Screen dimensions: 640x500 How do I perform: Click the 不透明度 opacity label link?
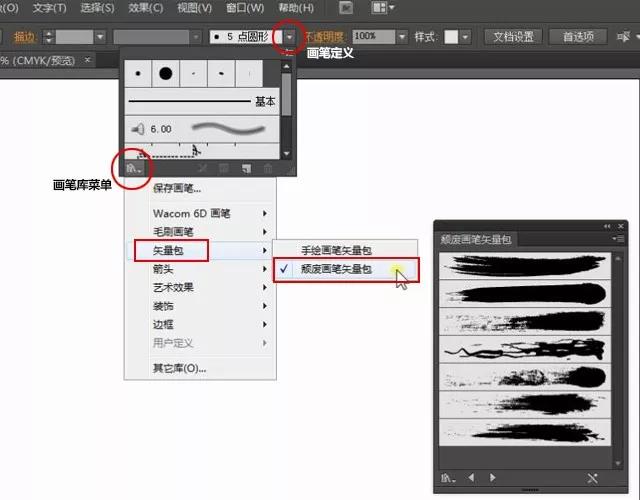(x=324, y=37)
